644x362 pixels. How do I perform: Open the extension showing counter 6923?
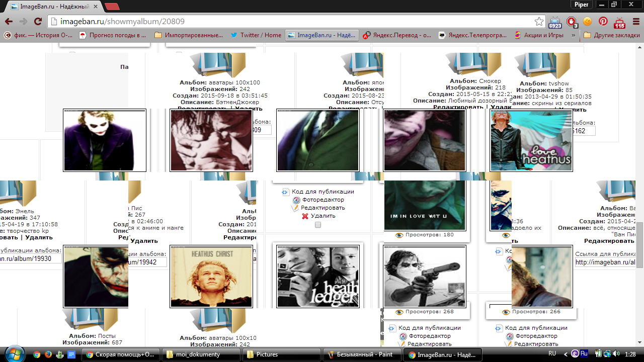555,22
